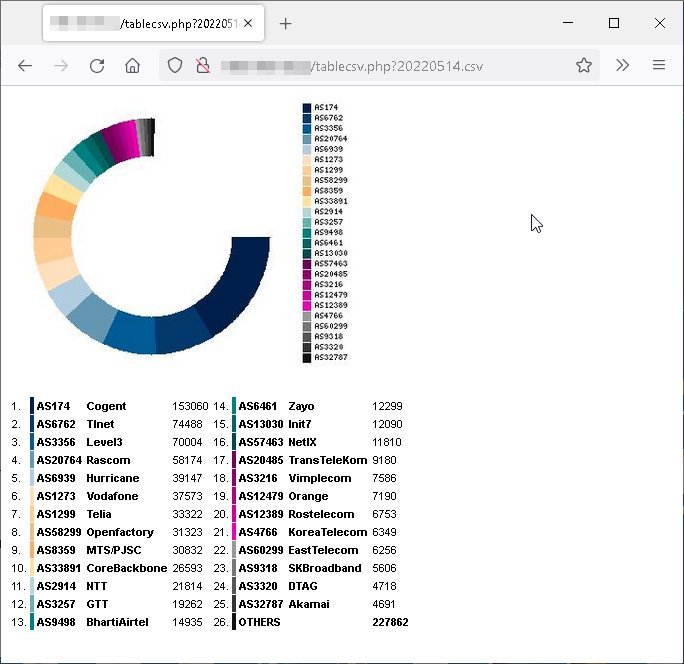Reload the current page
684x664 pixels.
(x=97, y=66)
